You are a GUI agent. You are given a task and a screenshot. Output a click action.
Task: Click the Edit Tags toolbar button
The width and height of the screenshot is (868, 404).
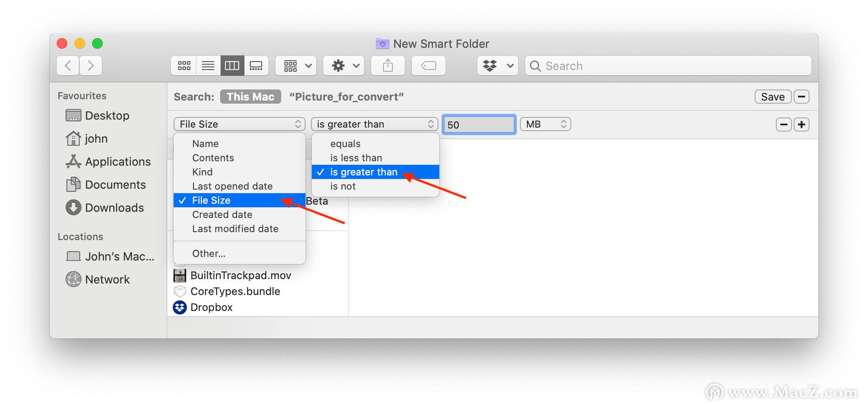pos(429,66)
